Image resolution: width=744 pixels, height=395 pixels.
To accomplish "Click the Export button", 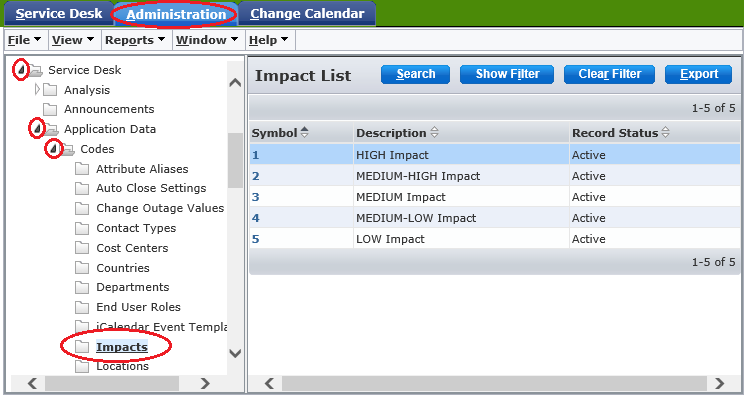I will point(698,75).
